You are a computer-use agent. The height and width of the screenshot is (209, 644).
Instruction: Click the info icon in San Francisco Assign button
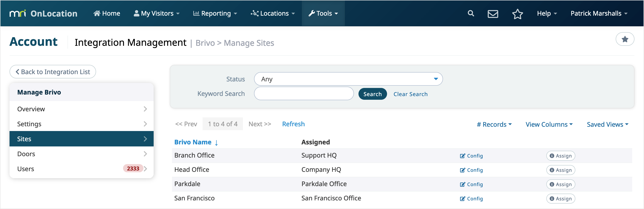552,199
